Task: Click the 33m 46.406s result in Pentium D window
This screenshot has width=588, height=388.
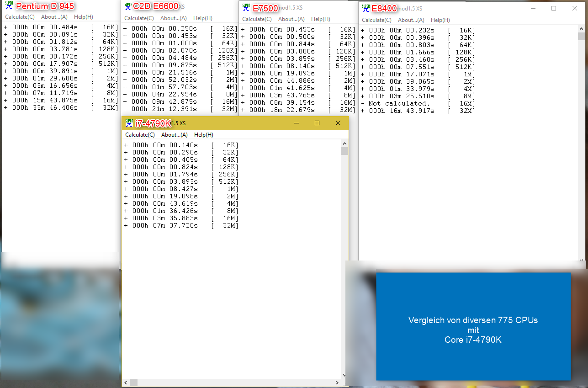Action: tap(61, 108)
